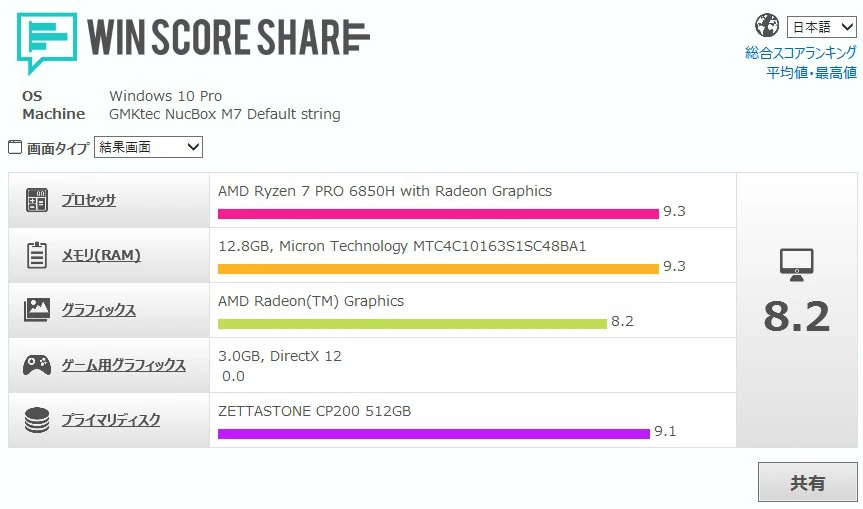Click the pink processor score bar
The image size is (863, 509).
coord(438,213)
